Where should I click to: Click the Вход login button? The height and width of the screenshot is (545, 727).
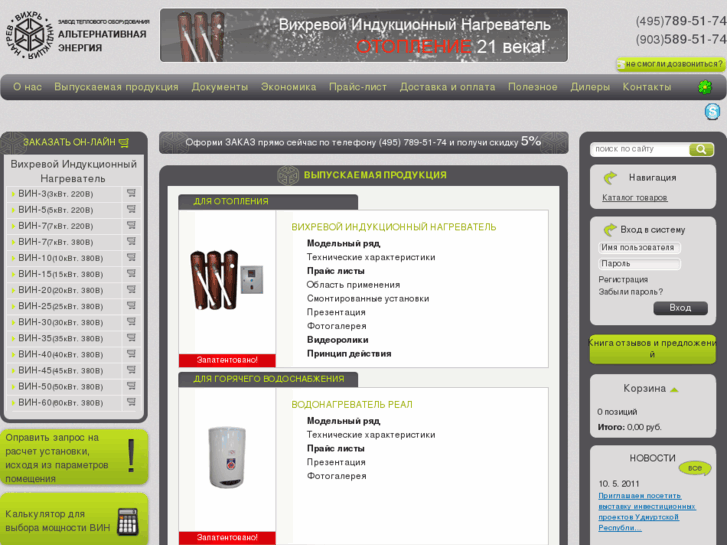pyautogui.click(x=680, y=308)
